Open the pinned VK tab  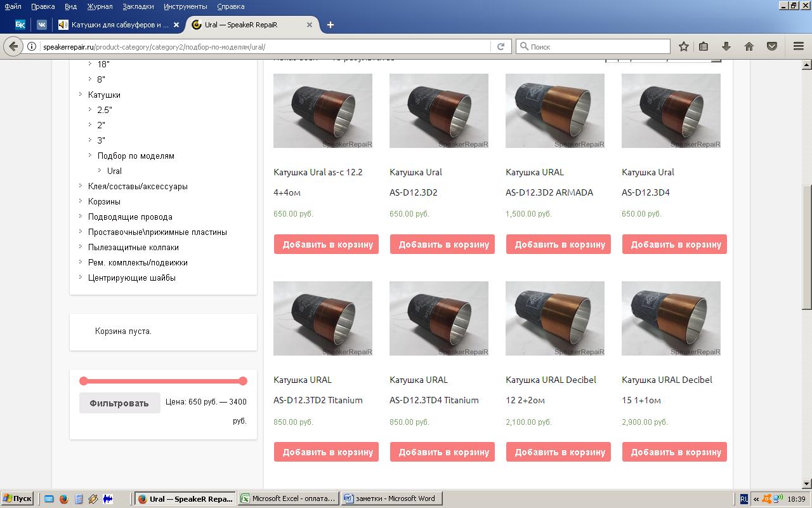pyautogui.click(x=42, y=25)
